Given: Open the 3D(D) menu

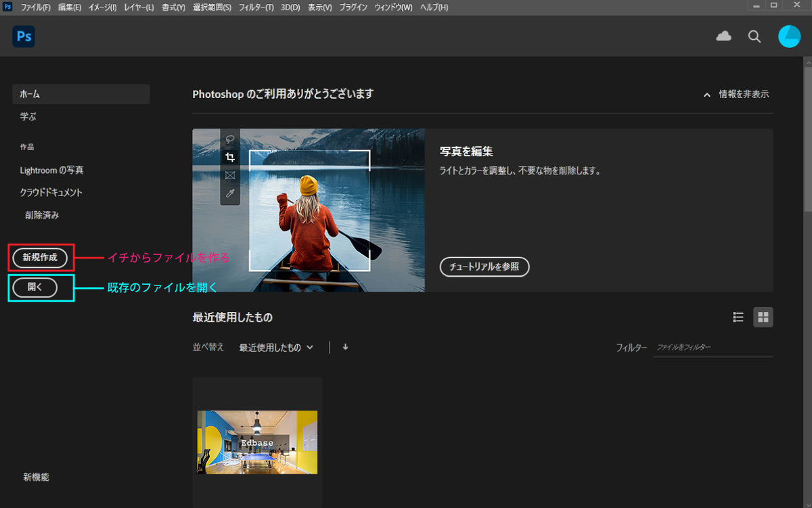Looking at the screenshot, I should tap(290, 7).
